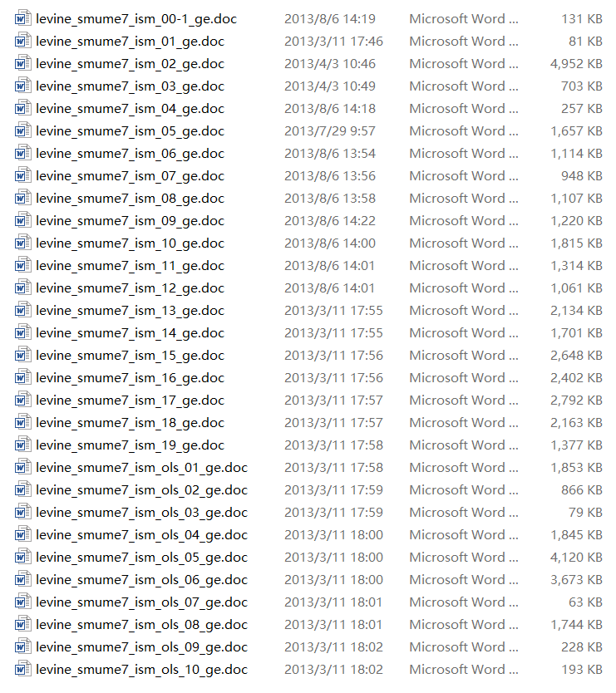Click Word icon of levine_smume7_ism_ols_04_ge.doc
616x693 pixels.
click(x=23, y=535)
